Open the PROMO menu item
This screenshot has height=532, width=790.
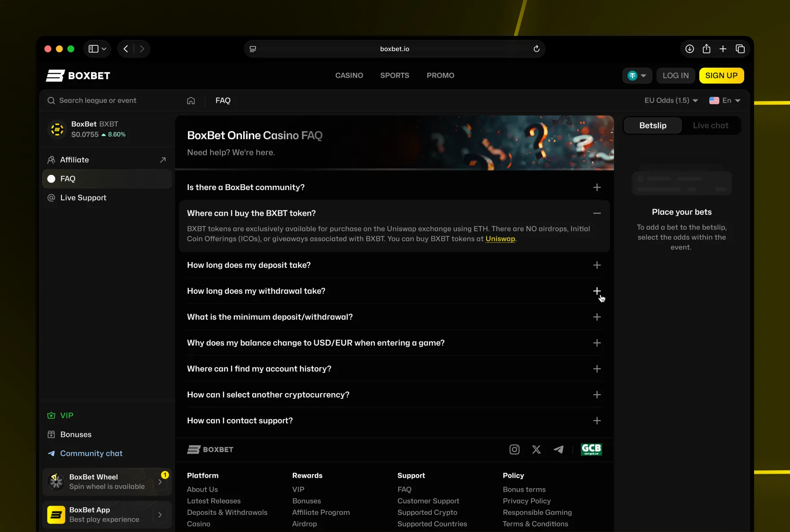(440, 75)
